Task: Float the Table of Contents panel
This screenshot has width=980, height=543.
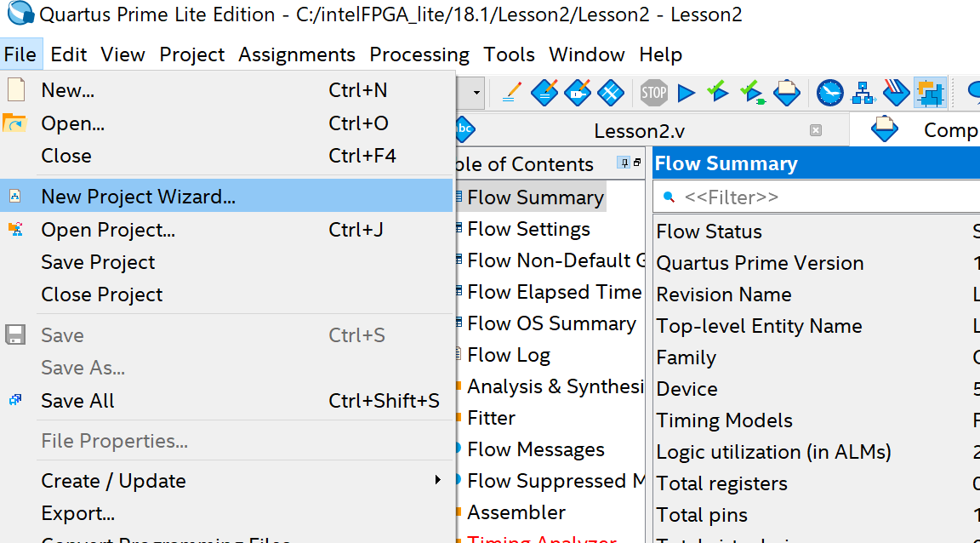Action: pos(637,163)
